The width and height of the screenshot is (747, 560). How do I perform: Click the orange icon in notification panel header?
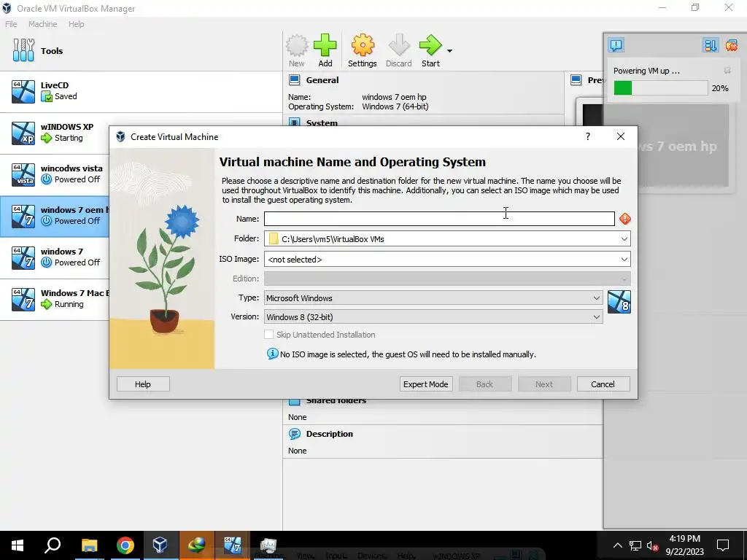pos(731,45)
